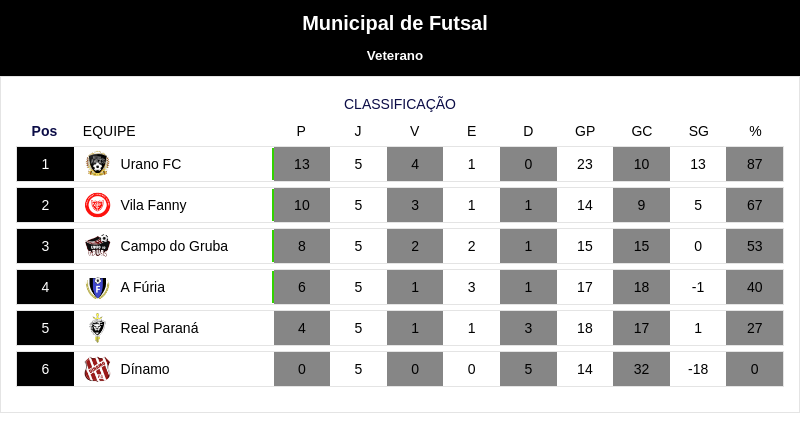Select the Real Paraná team name
Viewport: 800px width, 437px height.
coord(159,328)
